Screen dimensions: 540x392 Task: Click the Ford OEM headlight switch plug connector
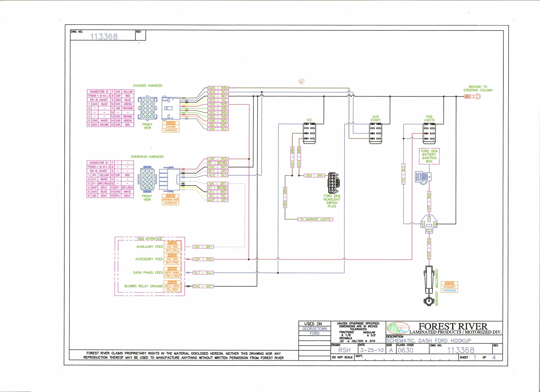[334, 183]
